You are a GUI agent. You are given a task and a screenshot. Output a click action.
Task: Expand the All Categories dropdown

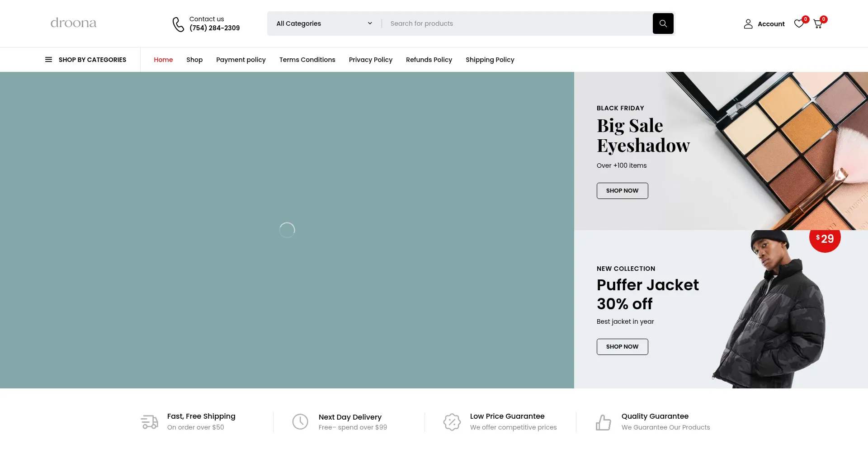pos(324,24)
